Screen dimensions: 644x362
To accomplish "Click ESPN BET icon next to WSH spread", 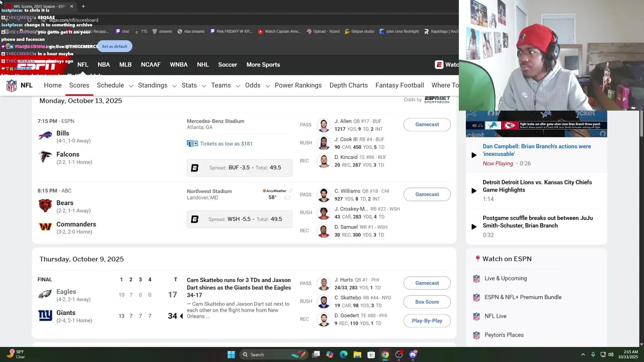I will coord(195,219).
